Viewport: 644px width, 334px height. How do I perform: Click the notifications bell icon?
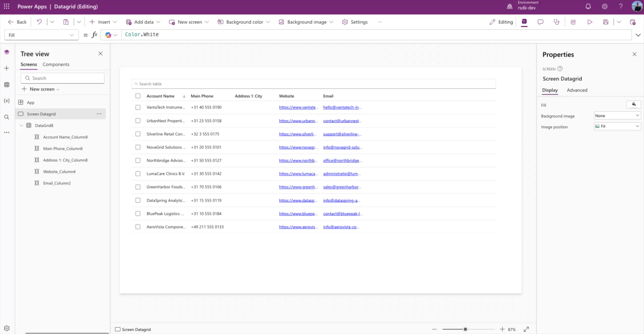click(588, 6)
